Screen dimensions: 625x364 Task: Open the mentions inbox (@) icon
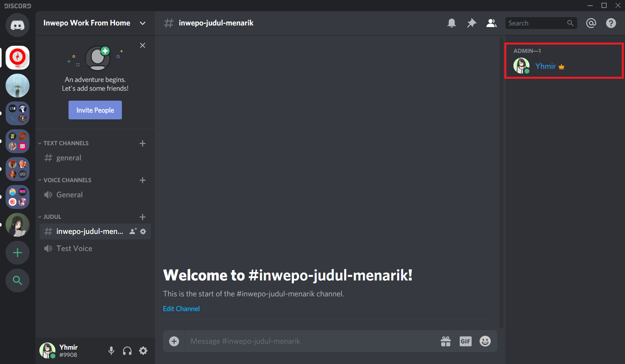tap(591, 23)
